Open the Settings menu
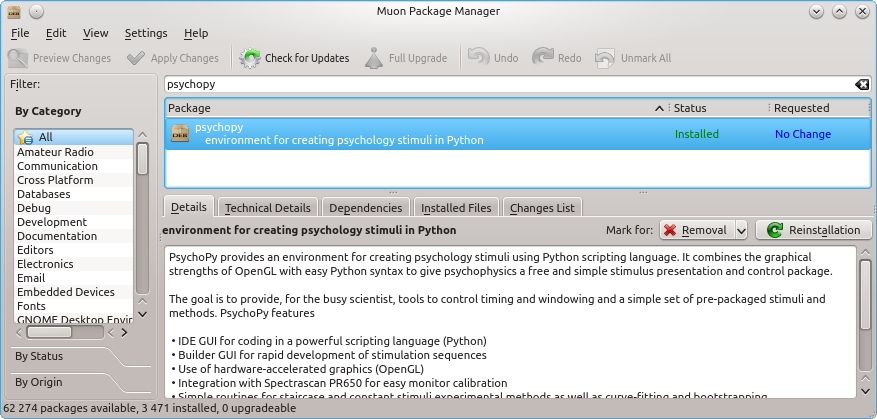The width and height of the screenshot is (877, 419). [146, 33]
